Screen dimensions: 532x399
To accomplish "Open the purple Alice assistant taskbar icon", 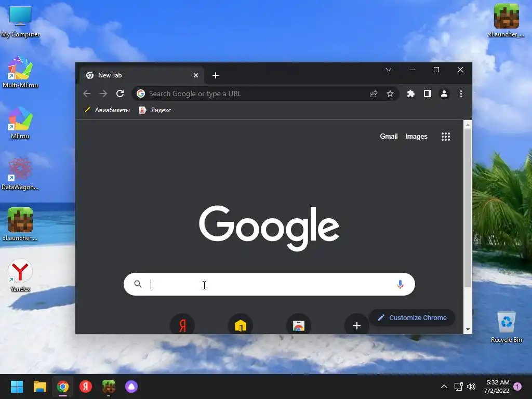I will pyautogui.click(x=131, y=387).
